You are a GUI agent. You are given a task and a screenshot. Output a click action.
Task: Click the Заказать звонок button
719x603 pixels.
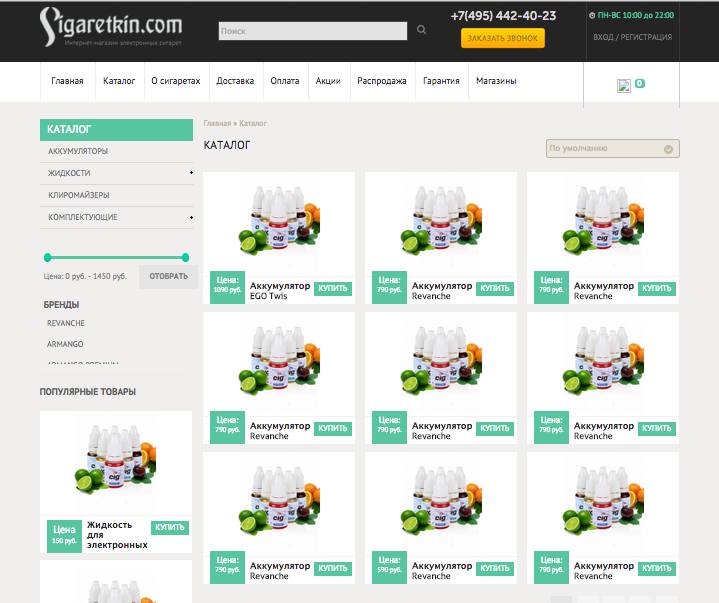pyautogui.click(x=503, y=38)
